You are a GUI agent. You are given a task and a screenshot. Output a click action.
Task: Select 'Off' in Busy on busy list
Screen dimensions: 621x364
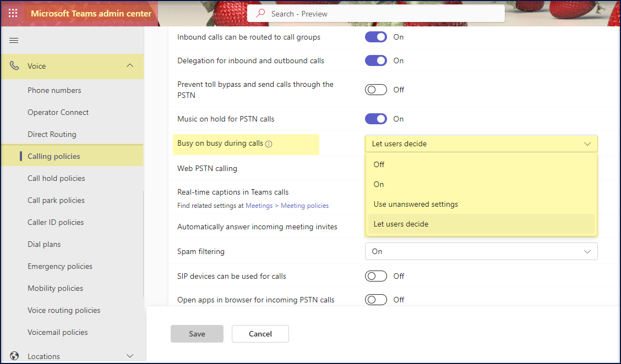379,164
